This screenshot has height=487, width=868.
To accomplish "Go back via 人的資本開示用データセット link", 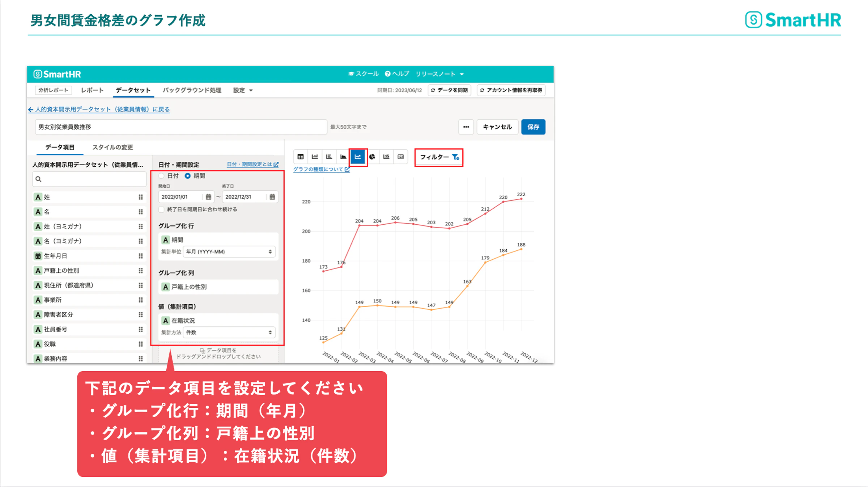I will 99,109.
